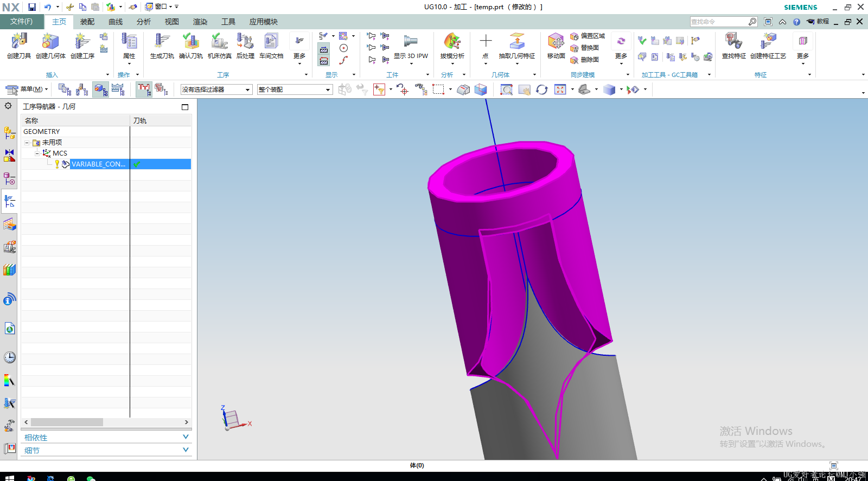Click the Create Operation (创建工序) icon

(82, 46)
